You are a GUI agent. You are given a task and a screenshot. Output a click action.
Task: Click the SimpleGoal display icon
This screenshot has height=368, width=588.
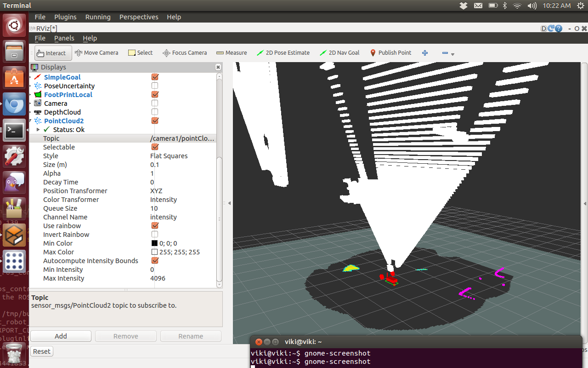[38, 77]
